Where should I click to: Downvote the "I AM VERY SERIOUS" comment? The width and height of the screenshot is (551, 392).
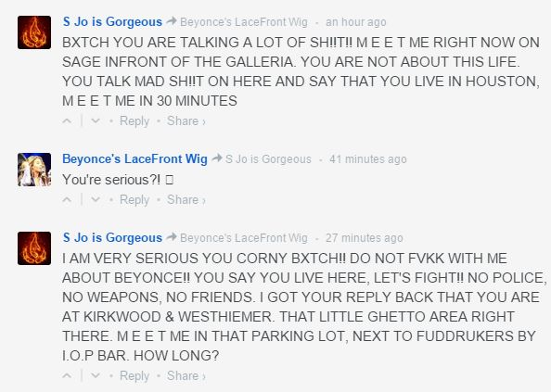pyautogui.click(x=96, y=376)
